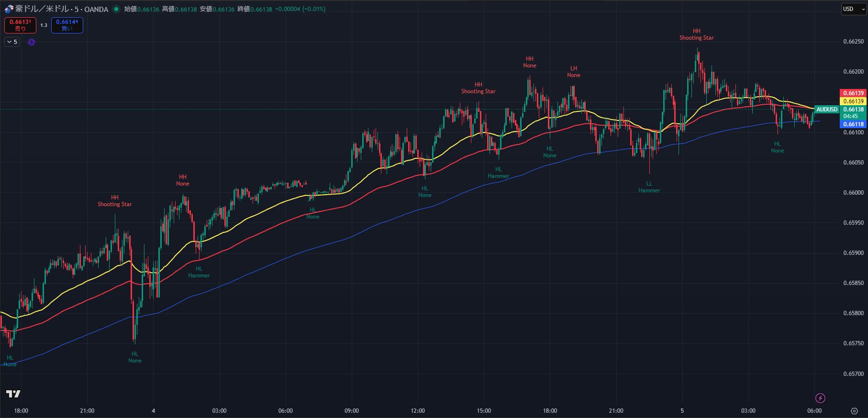
Task: Click the 豪ドル/米ドル · 5 · OANDA title
Action: [x=62, y=9]
